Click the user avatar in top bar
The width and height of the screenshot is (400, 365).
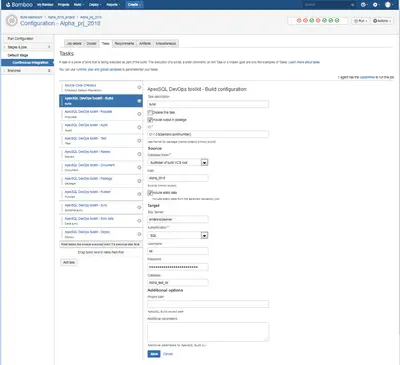[x=388, y=5]
